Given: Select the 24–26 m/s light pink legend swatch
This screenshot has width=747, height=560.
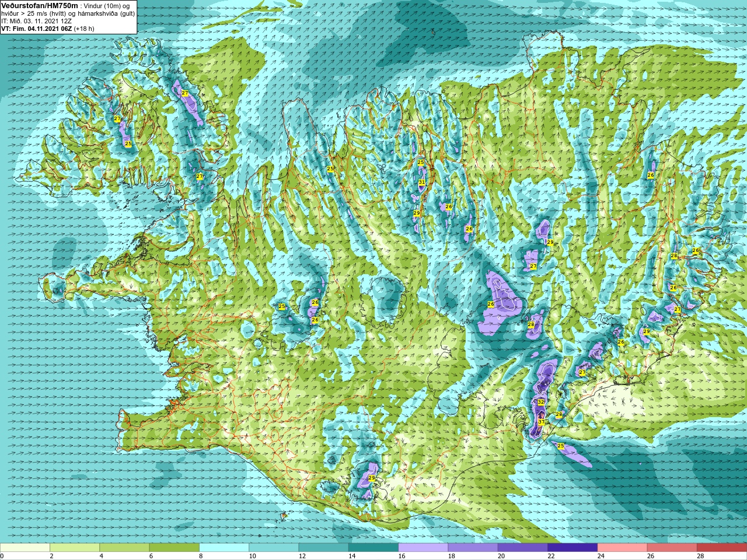Looking at the screenshot, I should coord(623,547).
